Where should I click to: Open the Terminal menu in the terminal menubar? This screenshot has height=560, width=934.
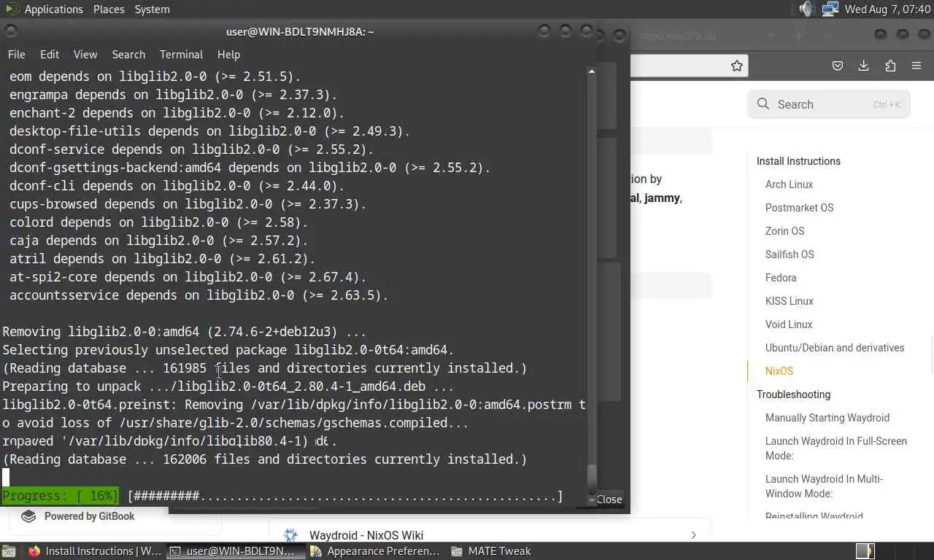(x=181, y=55)
